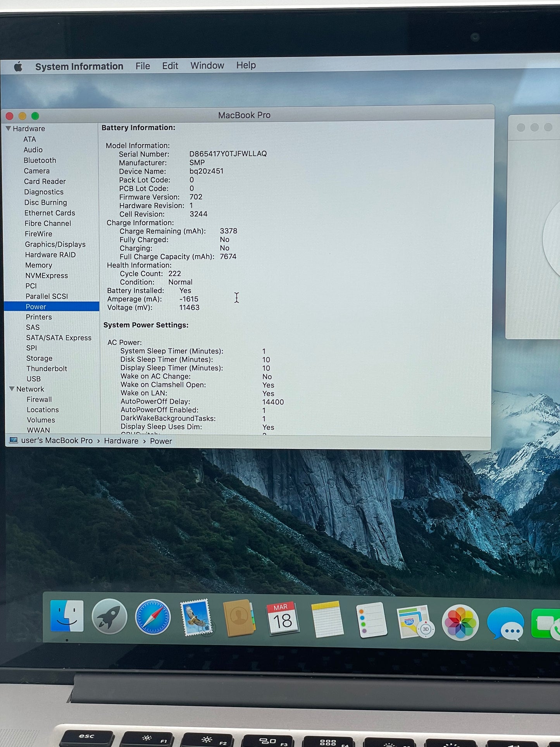Collapse the Network section triangle
The image size is (560, 747).
pos(12,388)
